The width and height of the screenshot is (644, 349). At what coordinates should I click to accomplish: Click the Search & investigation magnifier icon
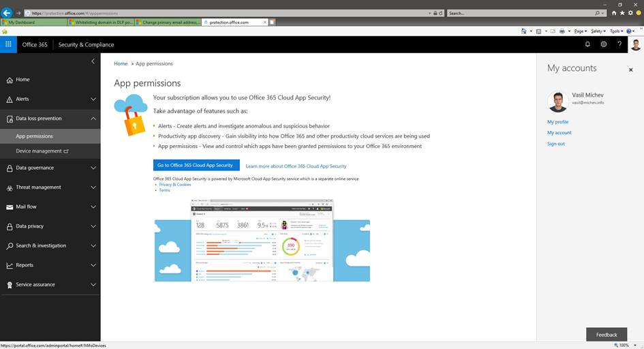tap(10, 246)
